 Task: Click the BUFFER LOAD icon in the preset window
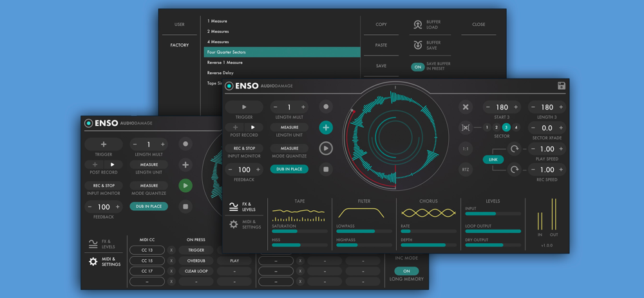[x=418, y=25]
